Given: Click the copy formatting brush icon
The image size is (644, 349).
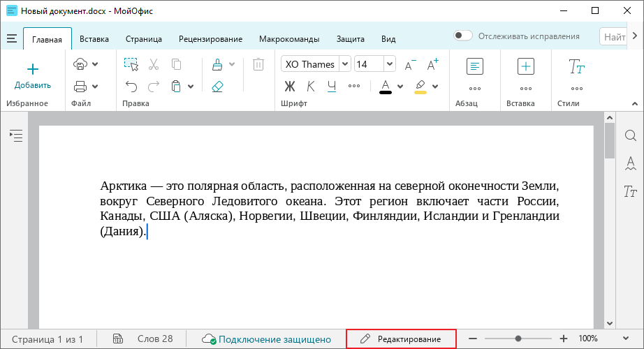Looking at the screenshot, I should point(217,64).
